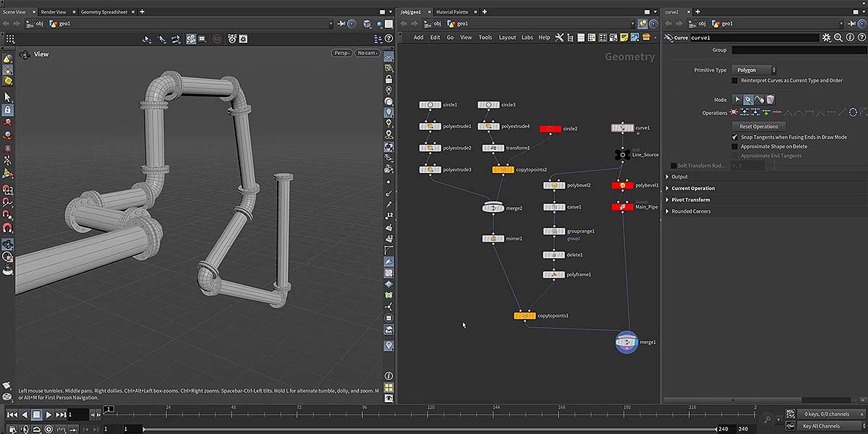The height and width of the screenshot is (434, 868).
Task: Click the Secure Selection lock icon
Action: pyautogui.click(x=7, y=109)
